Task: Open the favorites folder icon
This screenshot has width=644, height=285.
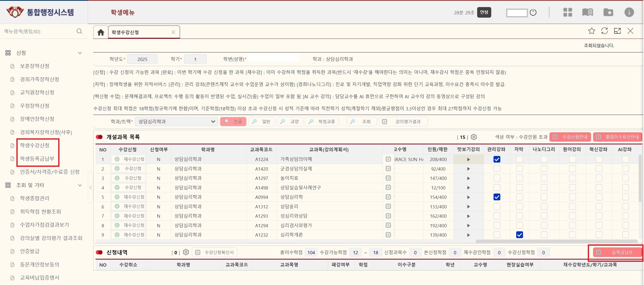Action: [x=608, y=12]
